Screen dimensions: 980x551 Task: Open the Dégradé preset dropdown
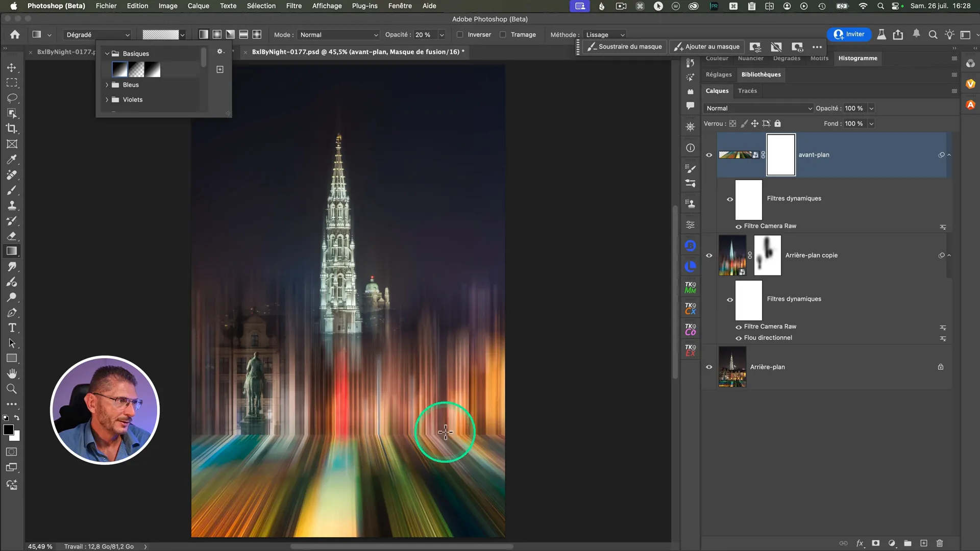click(97, 35)
